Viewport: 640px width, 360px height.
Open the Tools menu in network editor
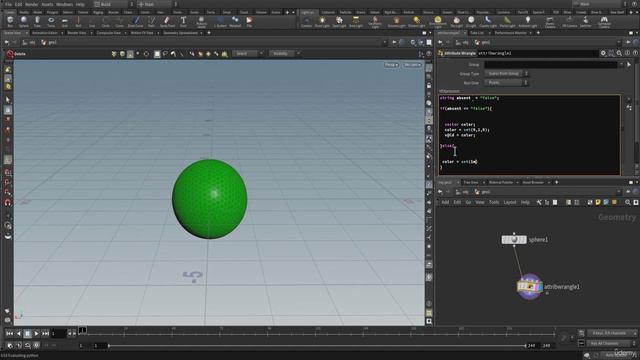pos(494,202)
